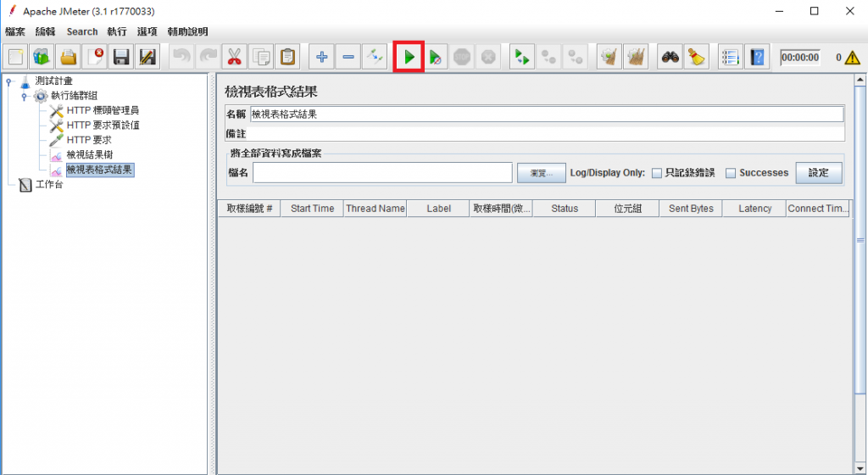Click the Save As pencil-disk icon

coord(147,57)
